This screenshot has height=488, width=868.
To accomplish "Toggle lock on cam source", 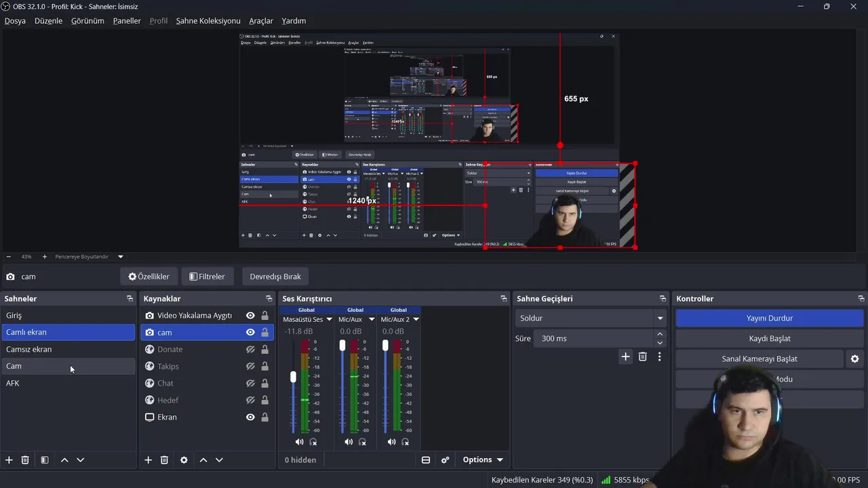I will (264, 332).
